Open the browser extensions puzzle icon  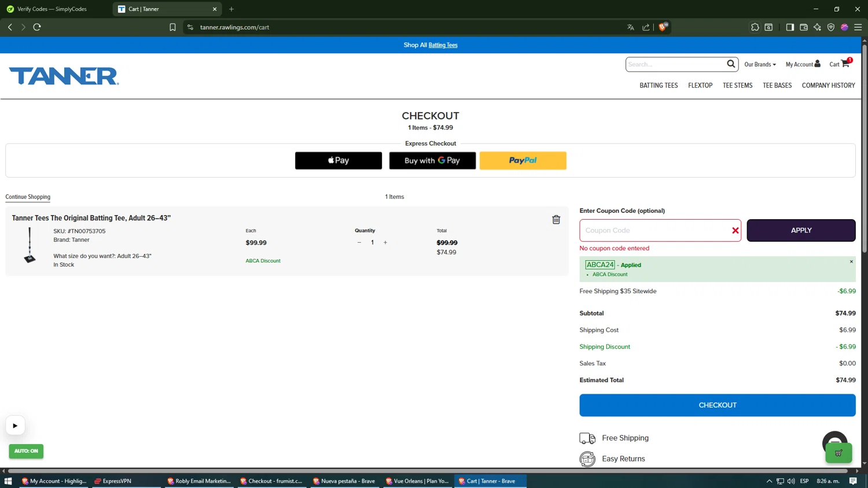(755, 27)
